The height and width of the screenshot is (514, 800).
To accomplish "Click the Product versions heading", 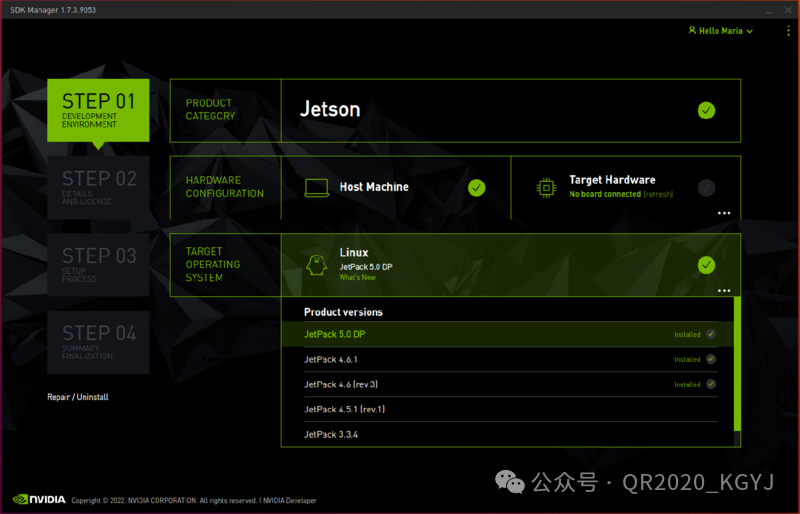I will click(343, 312).
